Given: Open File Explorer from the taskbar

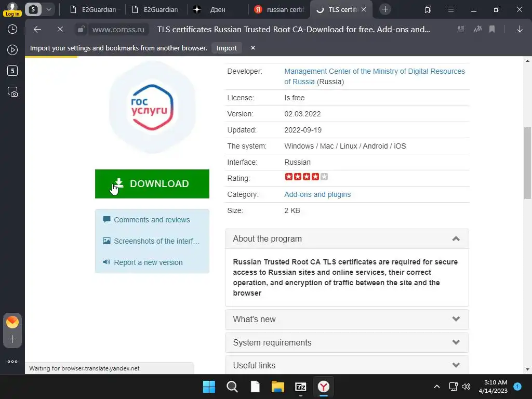Looking at the screenshot, I should tap(277, 387).
